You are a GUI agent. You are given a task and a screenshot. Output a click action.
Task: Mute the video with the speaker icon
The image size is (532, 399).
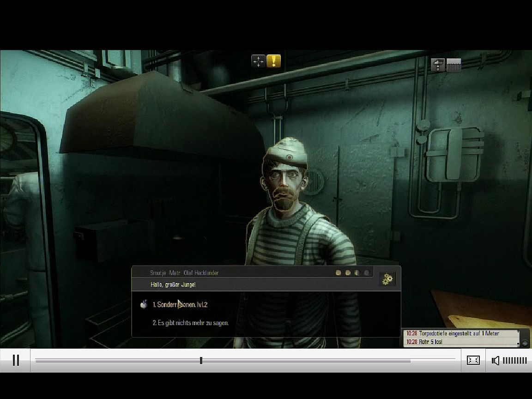(x=496, y=361)
